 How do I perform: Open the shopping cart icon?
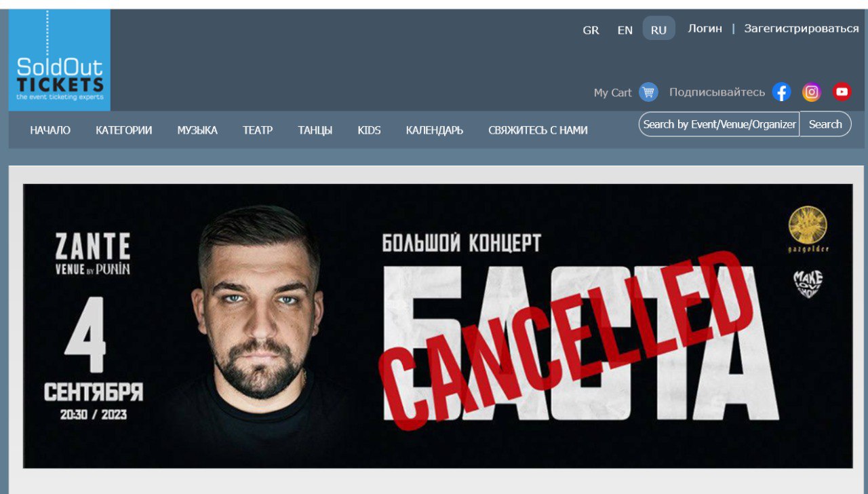point(648,92)
